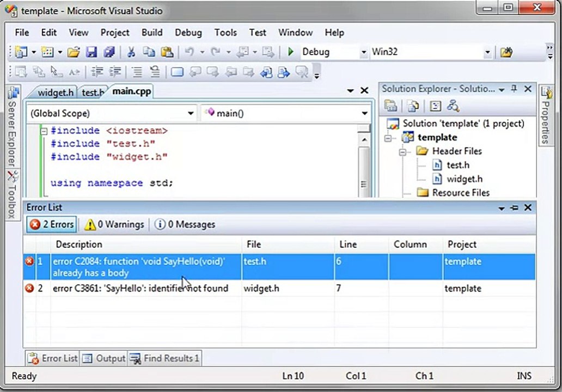Click the Paste clipboard icon
This screenshot has height=392, width=562.
[x=167, y=52]
